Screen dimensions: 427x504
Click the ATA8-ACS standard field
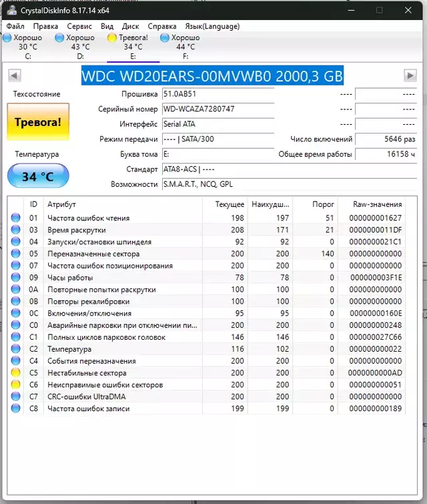[290, 170]
